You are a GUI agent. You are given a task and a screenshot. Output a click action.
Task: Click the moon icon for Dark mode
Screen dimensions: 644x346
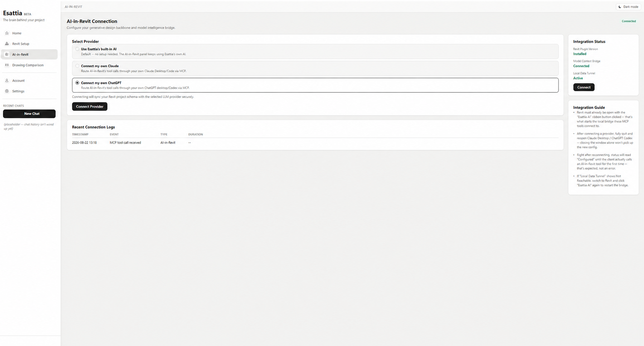[620, 7]
